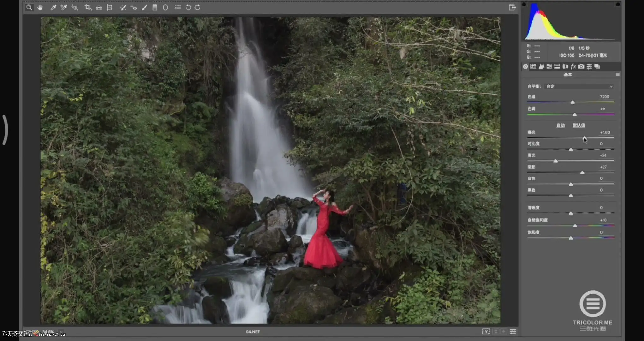Open the Effects (fx) panel tab
Viewport: 644px width, 341px height.
(x=573, y=66)
